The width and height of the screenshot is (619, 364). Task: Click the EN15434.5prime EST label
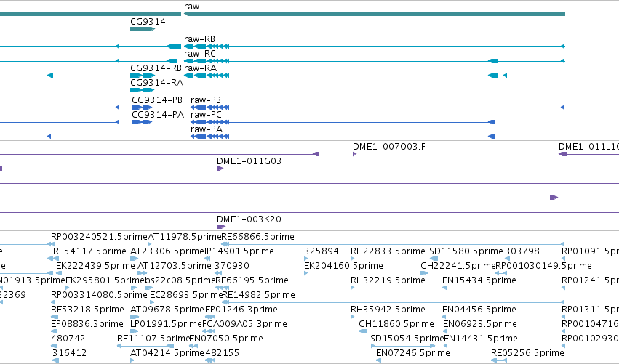pyautogui.click(x=479, y=280)
